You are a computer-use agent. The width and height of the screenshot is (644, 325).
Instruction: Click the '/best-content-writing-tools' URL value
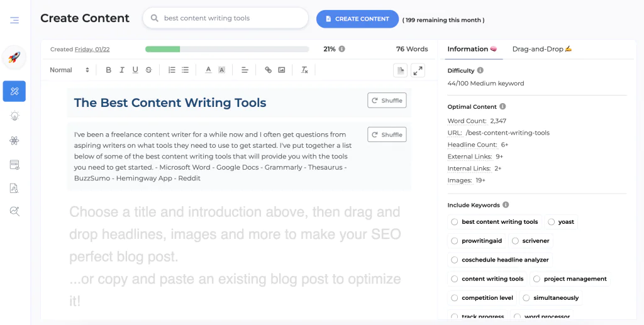pyautogui.click(x=508, y=133)
